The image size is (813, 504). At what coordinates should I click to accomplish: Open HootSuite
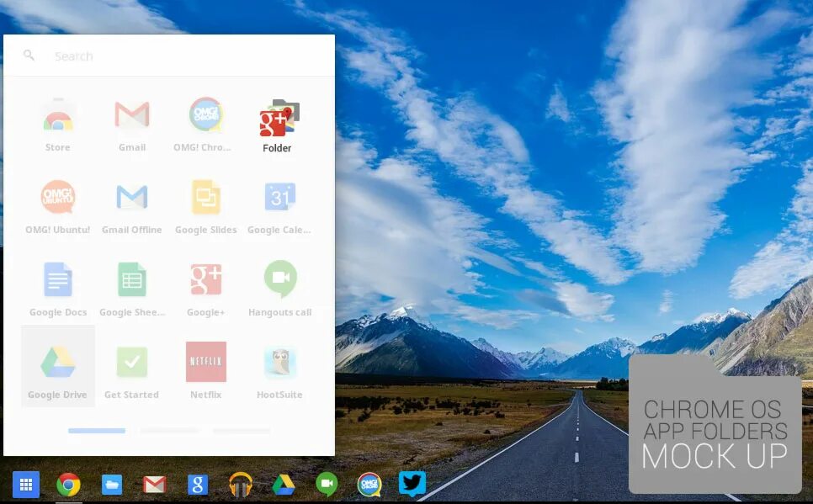click(279, 362)
